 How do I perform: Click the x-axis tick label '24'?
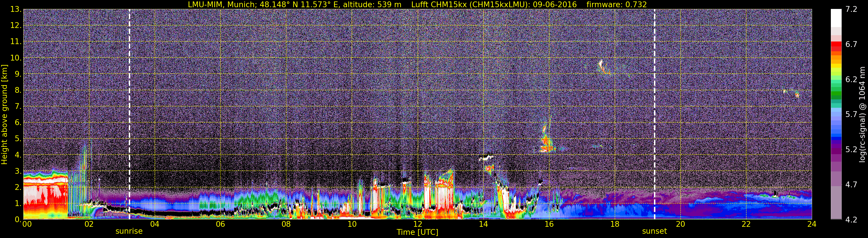(812, 224)
